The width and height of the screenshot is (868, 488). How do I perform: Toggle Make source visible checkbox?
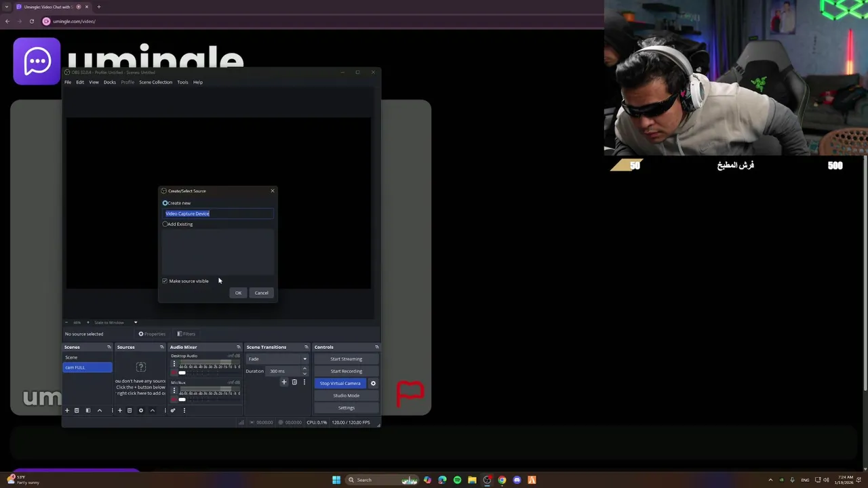coord(165,281)
